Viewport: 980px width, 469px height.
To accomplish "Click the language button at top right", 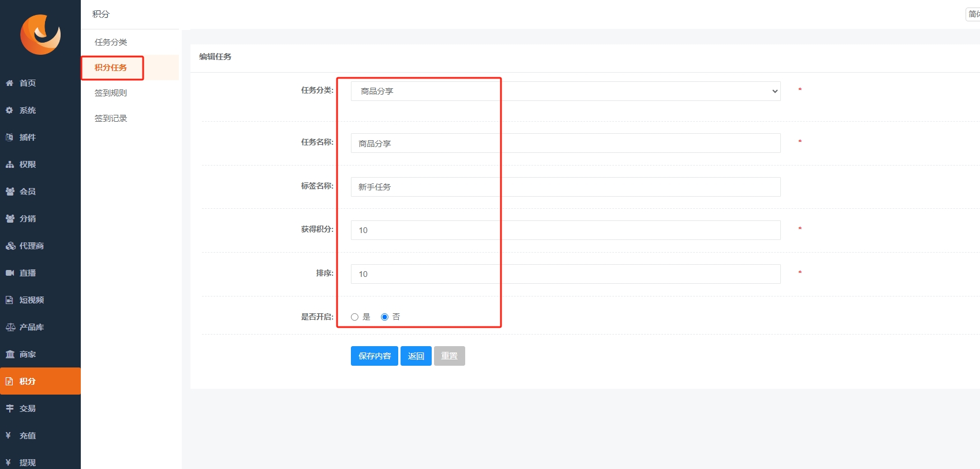I will [x=973, y=14].
